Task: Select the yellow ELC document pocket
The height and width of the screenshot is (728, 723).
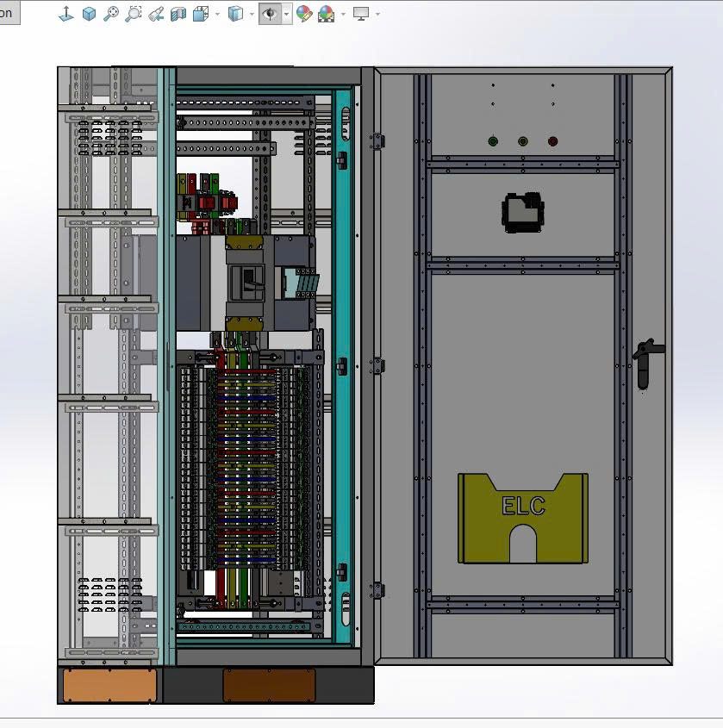Action: click(x=522, y=517)
